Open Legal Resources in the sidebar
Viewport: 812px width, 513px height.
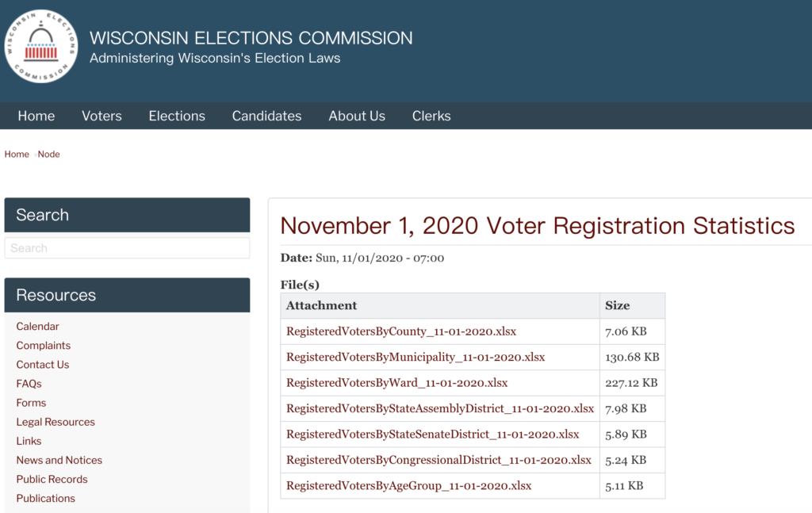click(56, 422)
